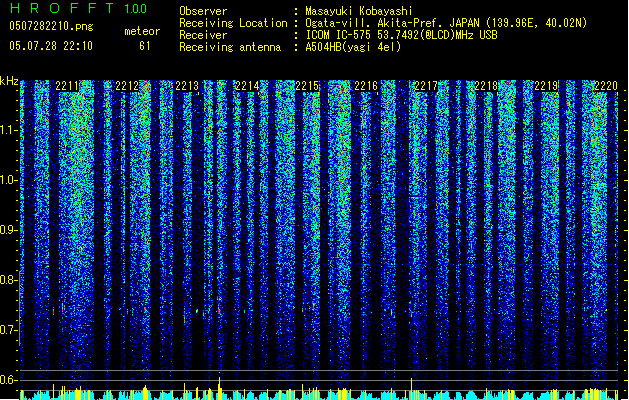
Task: Click the 2216 time marker
Action: point(366,86)
